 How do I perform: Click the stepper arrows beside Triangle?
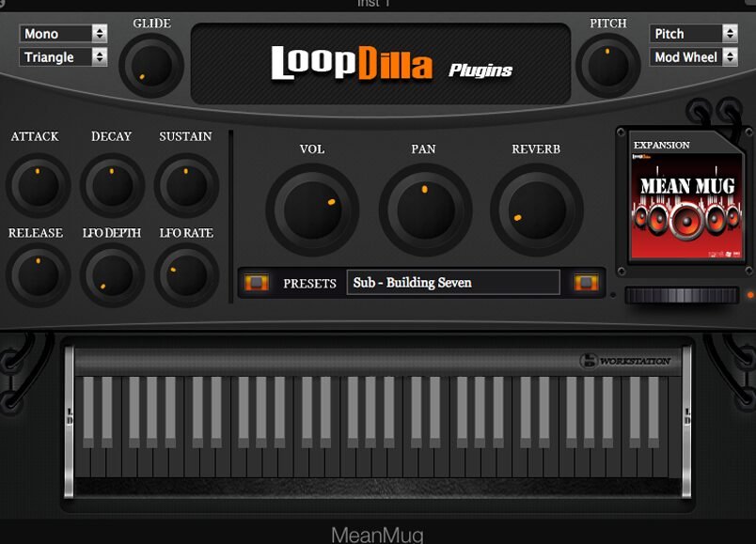[x=100, y=57]
